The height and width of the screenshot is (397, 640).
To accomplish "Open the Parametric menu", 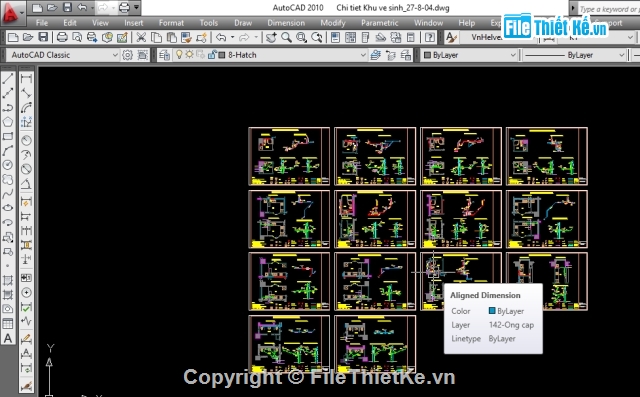I will tap(379, 23).
